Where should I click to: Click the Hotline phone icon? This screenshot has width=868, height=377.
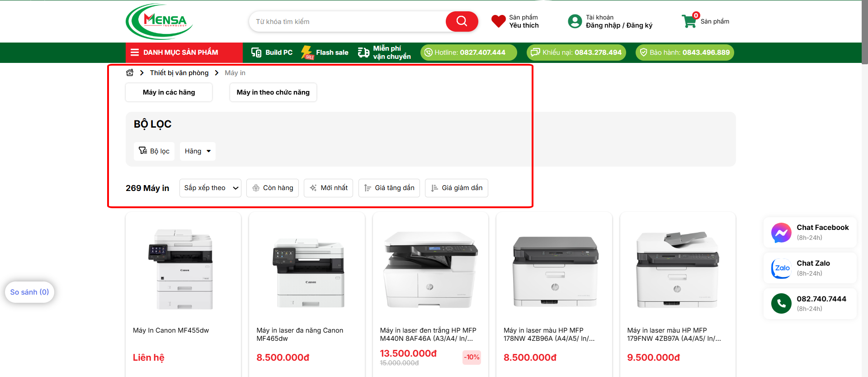[x=429, y=52]
